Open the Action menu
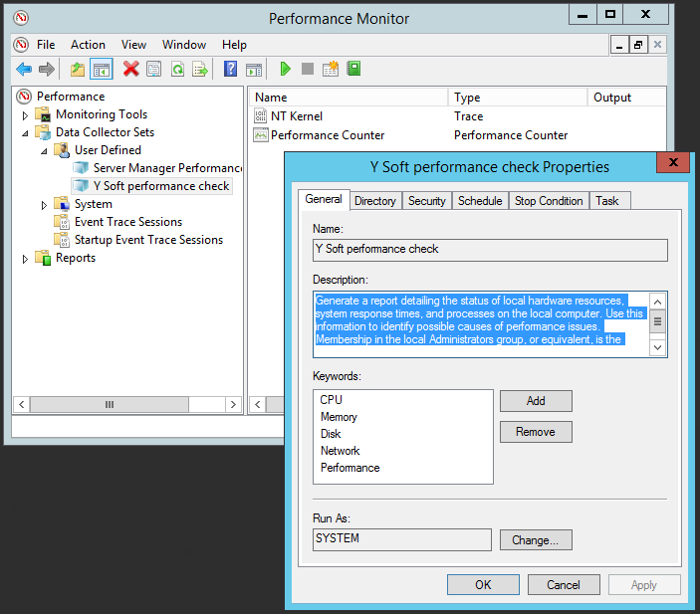 click(x=88, y=45)
